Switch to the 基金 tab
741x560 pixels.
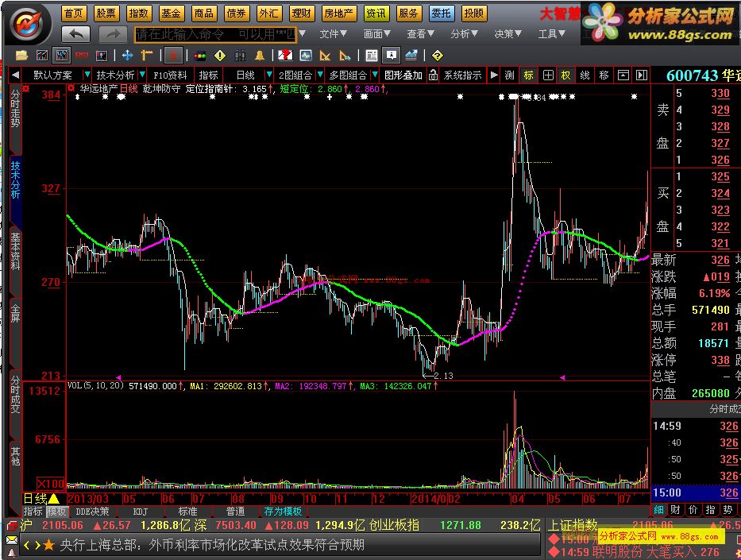(171, 14)
